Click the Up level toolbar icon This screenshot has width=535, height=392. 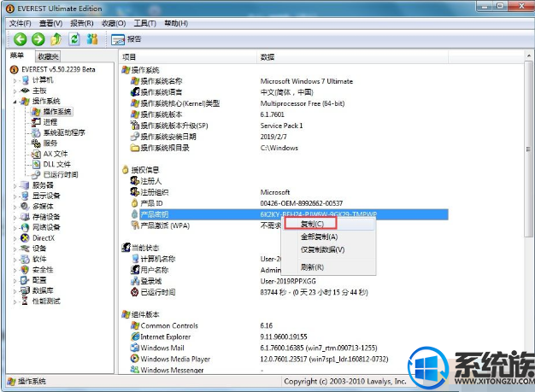[56, 39]
